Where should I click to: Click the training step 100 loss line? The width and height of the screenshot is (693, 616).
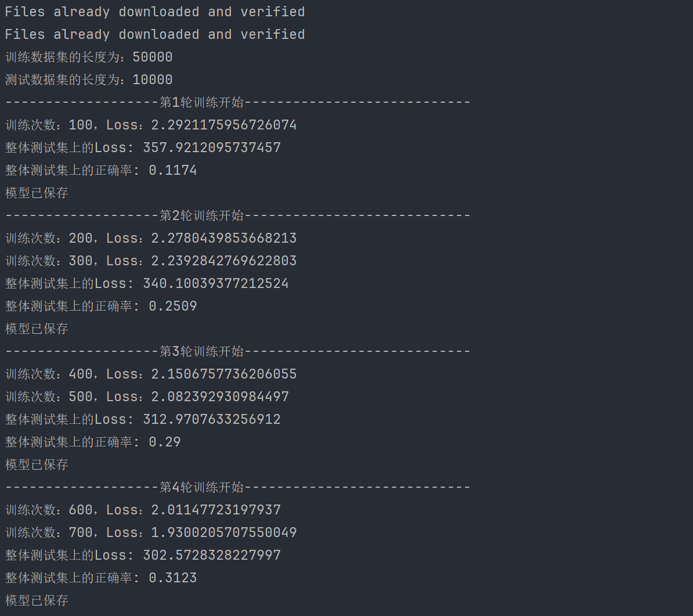pyautogui.click(x=151, y=125)
